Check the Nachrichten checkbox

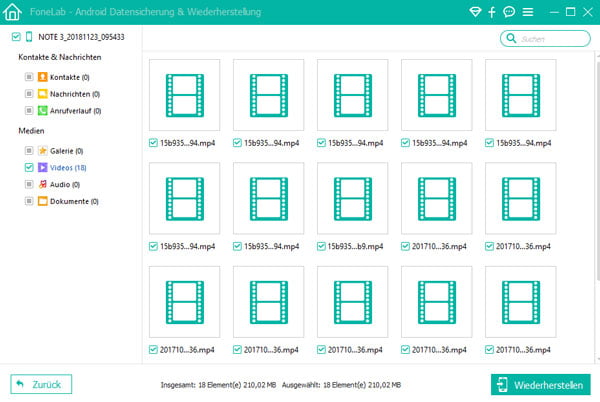pos(28,94)
